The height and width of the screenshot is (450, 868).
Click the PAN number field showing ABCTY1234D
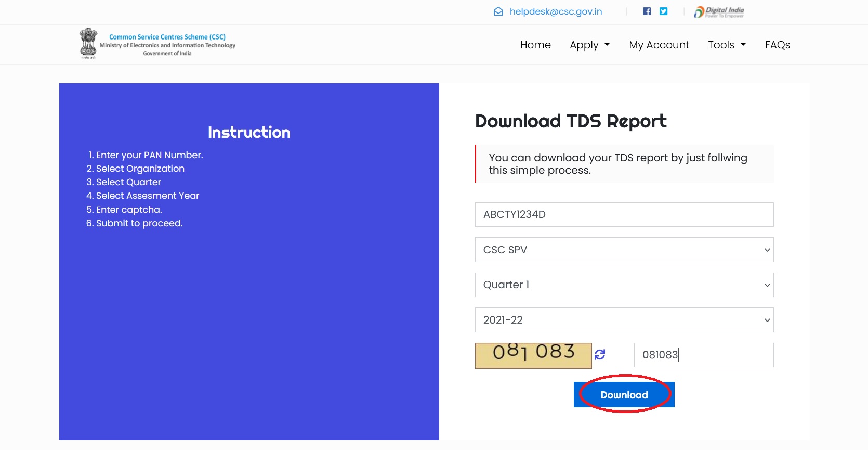(624, 214)
